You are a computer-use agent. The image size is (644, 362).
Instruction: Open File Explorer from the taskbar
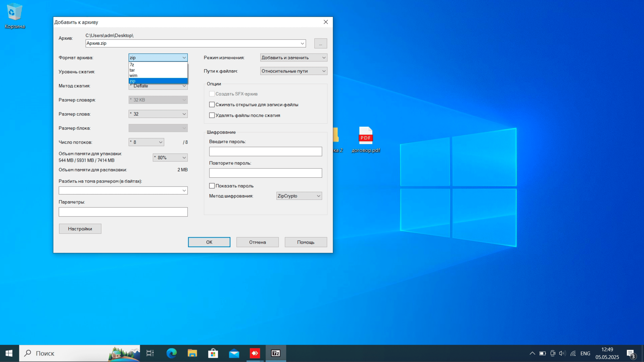pos(192,353)
